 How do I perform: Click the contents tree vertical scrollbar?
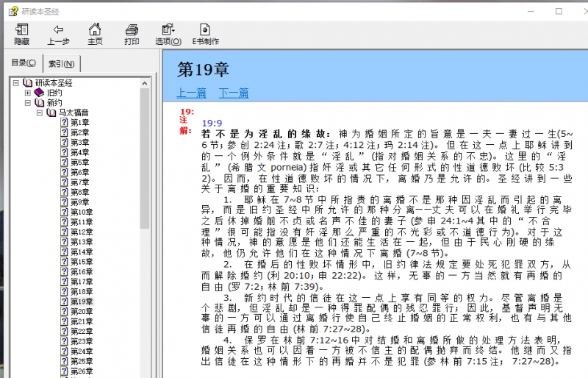[x=145, y=221]
